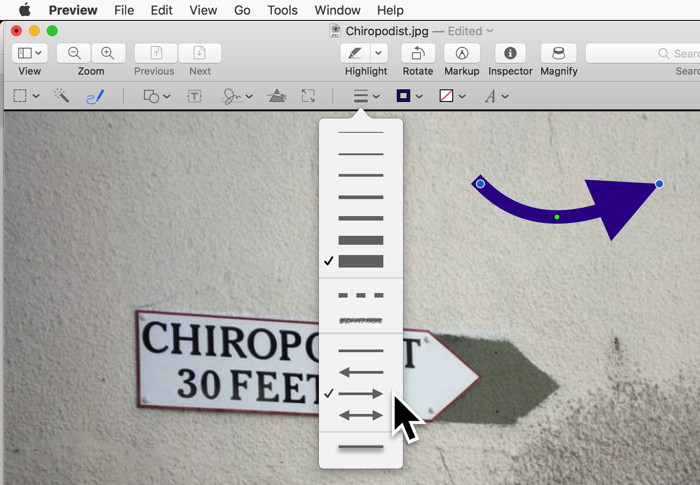Click the Highlight pen button
This screenshot has width=700, height=485.
click(x=355, y=53)
